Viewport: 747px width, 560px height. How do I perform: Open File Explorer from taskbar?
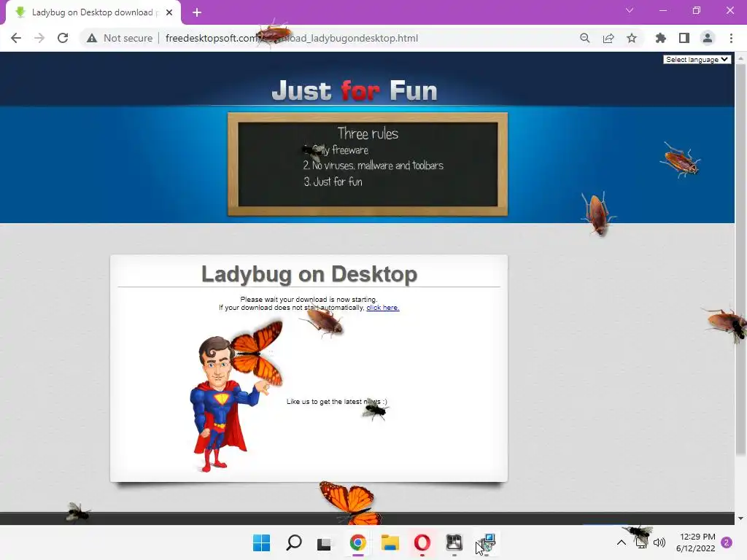point(390,542)
